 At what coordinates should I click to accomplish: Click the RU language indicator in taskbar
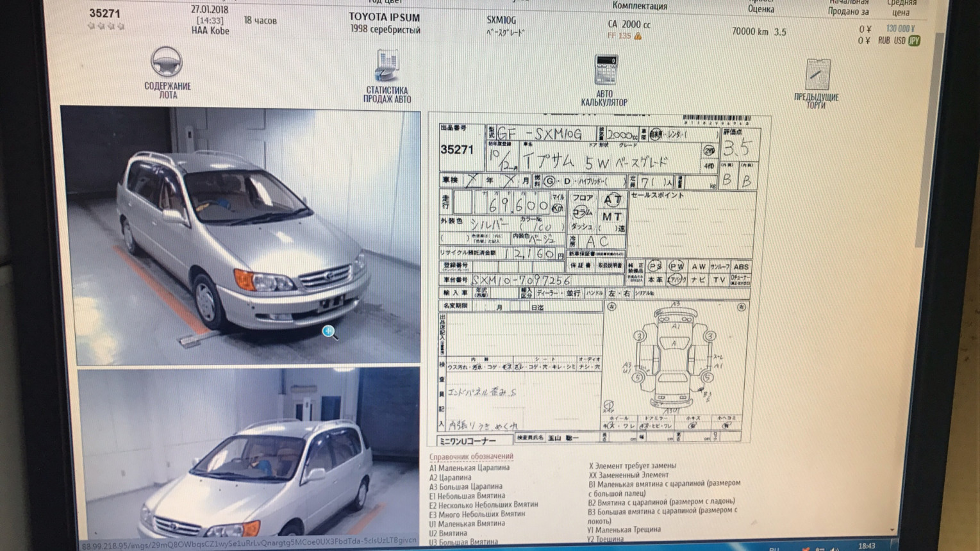pyautogui.click(x=774, y=548)
